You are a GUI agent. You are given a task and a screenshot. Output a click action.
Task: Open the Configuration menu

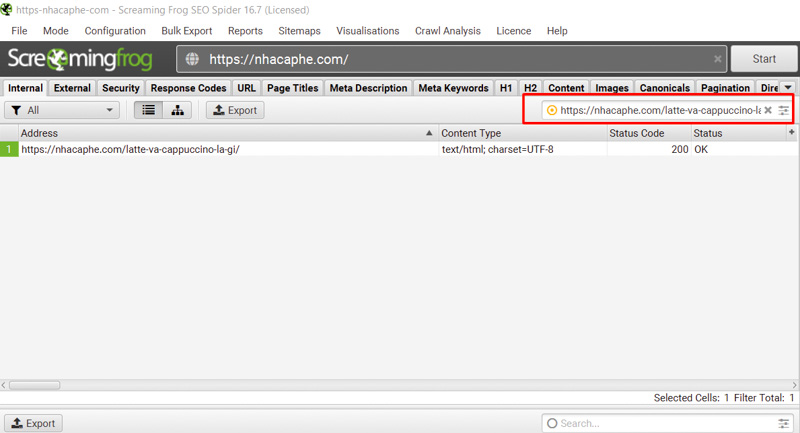[x=115, y=31]
